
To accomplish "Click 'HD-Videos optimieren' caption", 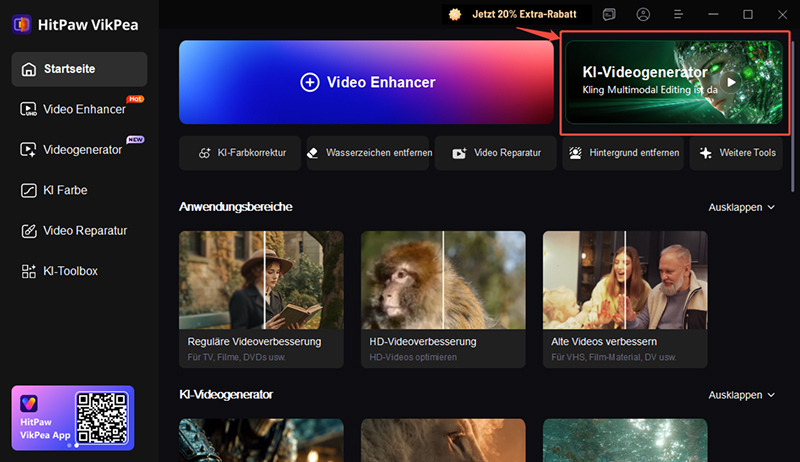I will point(413,357).
